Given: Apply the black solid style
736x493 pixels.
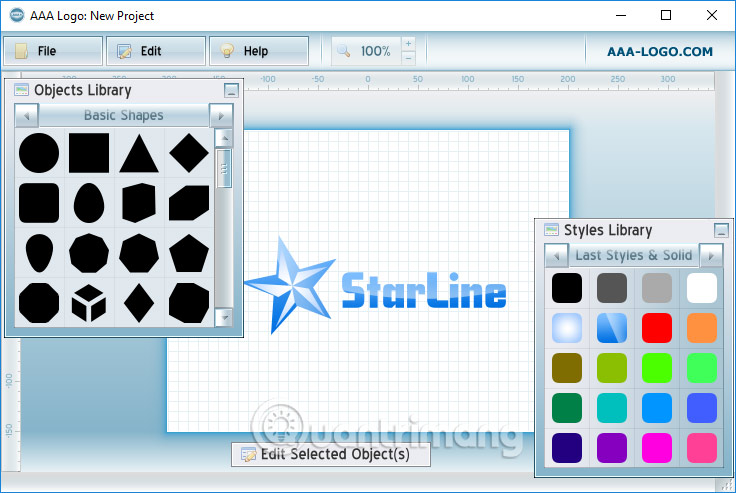Looking at the screenshot, I should tap(567, 288).
